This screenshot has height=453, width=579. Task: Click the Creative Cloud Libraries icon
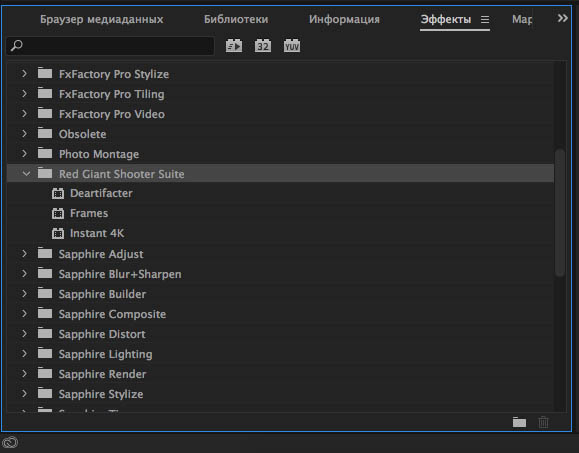10,442
